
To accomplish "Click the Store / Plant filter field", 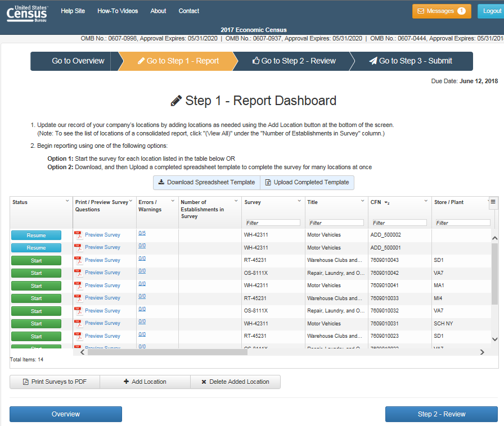I will click(x=463, y=223).
